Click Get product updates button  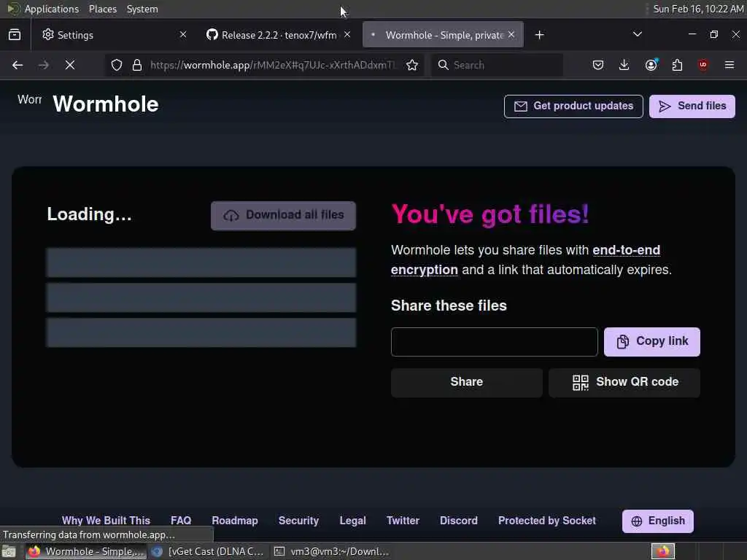[573, 106]
